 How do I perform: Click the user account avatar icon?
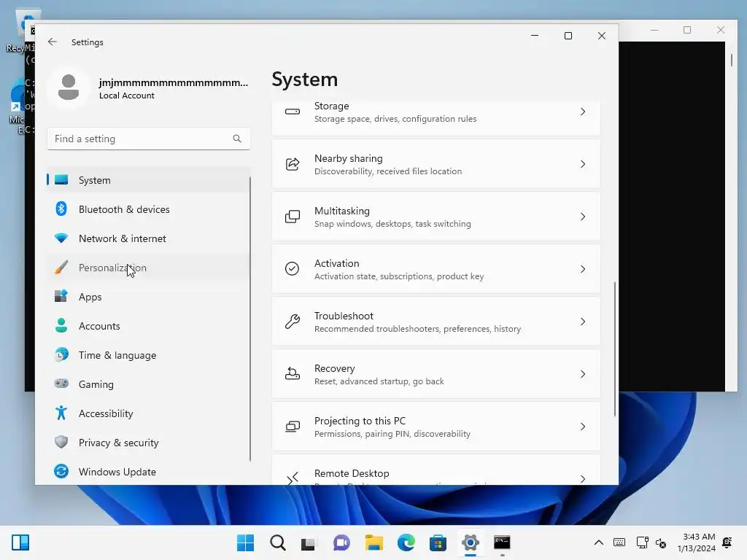(69, 87)
